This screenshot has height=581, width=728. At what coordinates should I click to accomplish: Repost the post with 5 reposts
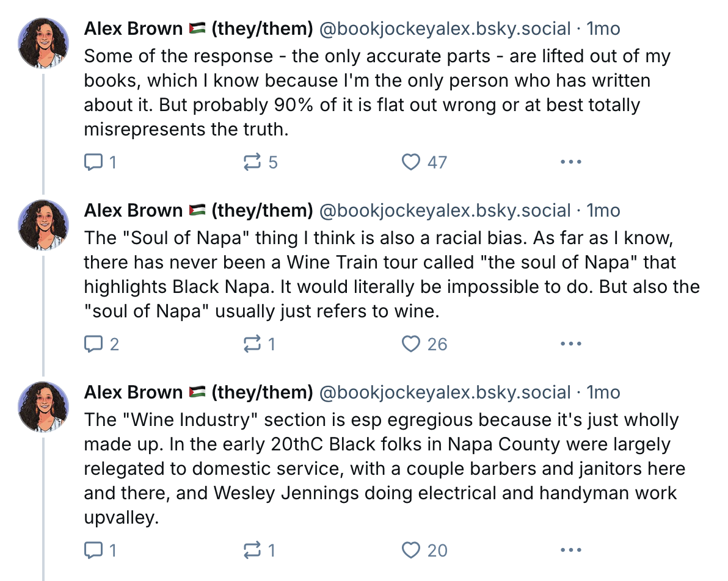pyautogui.click(x=252, y=162)
